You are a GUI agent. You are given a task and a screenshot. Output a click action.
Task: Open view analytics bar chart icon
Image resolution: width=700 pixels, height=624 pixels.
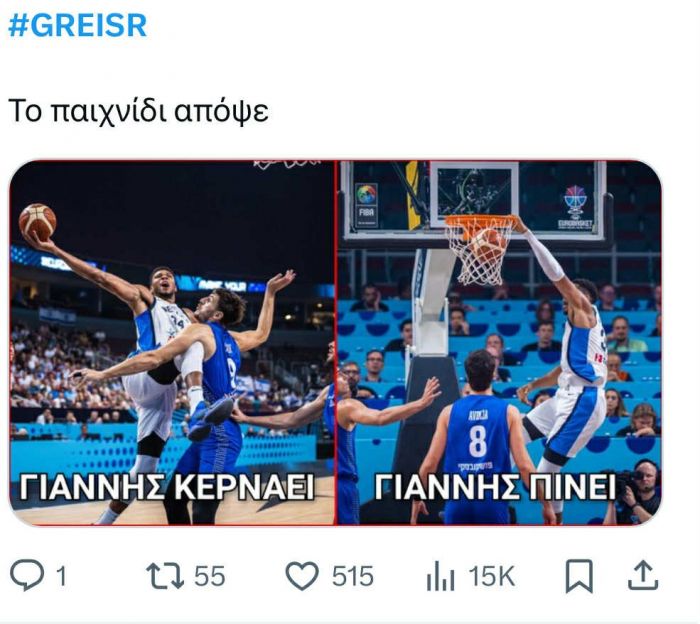click(441, 577)
